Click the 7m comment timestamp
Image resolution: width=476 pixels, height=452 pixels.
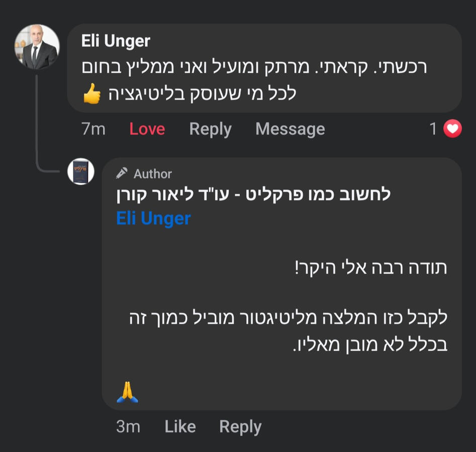coord(93,129)
